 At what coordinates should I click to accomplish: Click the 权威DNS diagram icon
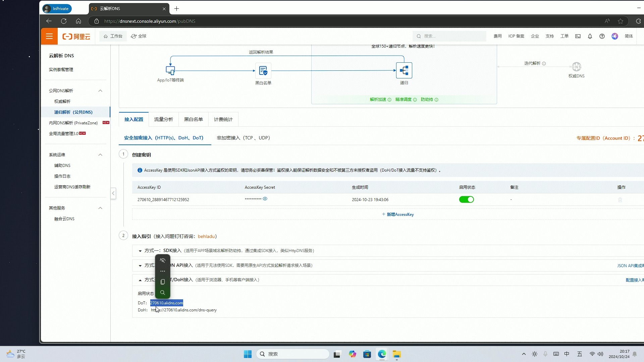(576, 67)
